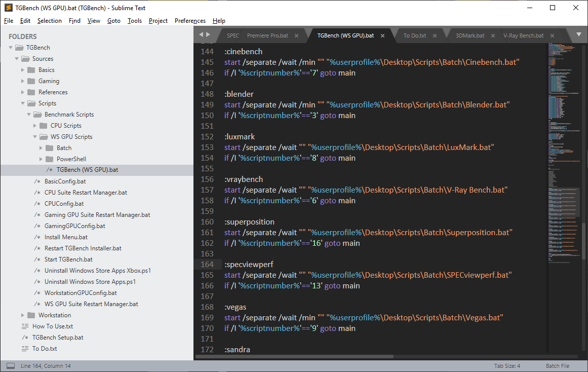Click the PowerShell folder icon
The height and width of the screenshot is (372, 588).
click(50, 159)
